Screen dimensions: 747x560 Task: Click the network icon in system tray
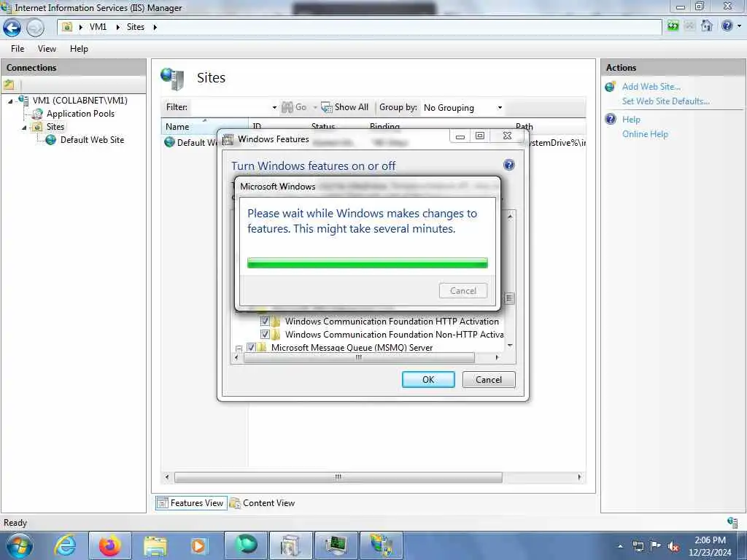pos(638,546)
